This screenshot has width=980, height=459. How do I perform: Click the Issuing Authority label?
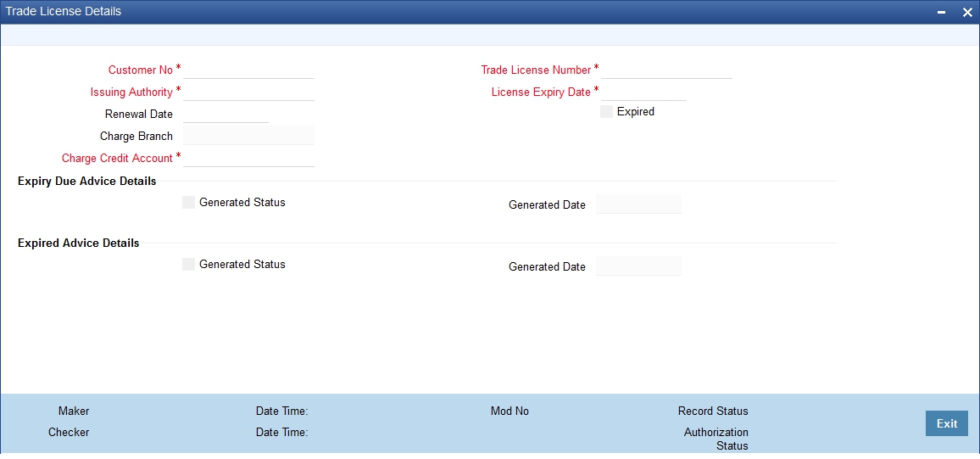point(131,92)
